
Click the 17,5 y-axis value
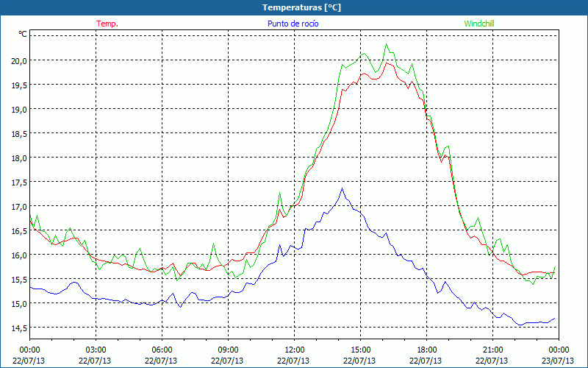point(19,183)
